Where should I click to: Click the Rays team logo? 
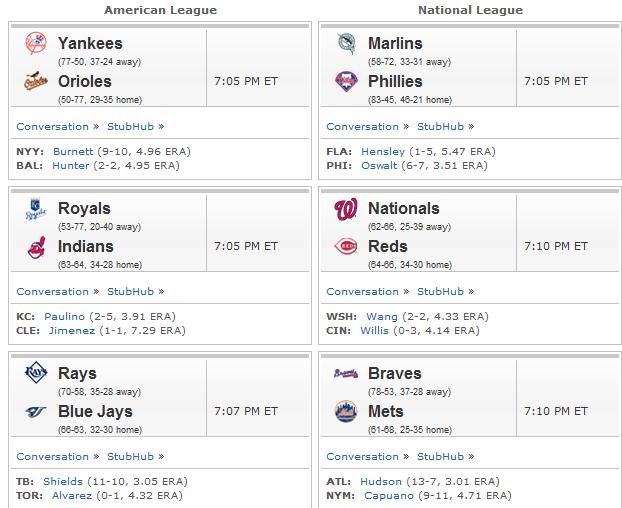pos(36,372)
